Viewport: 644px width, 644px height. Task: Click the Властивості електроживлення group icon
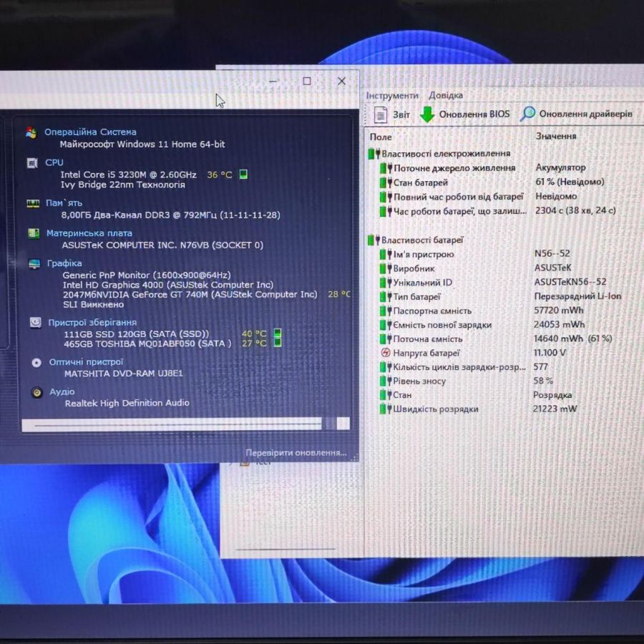pyautogui.click(x=374, y=154)
